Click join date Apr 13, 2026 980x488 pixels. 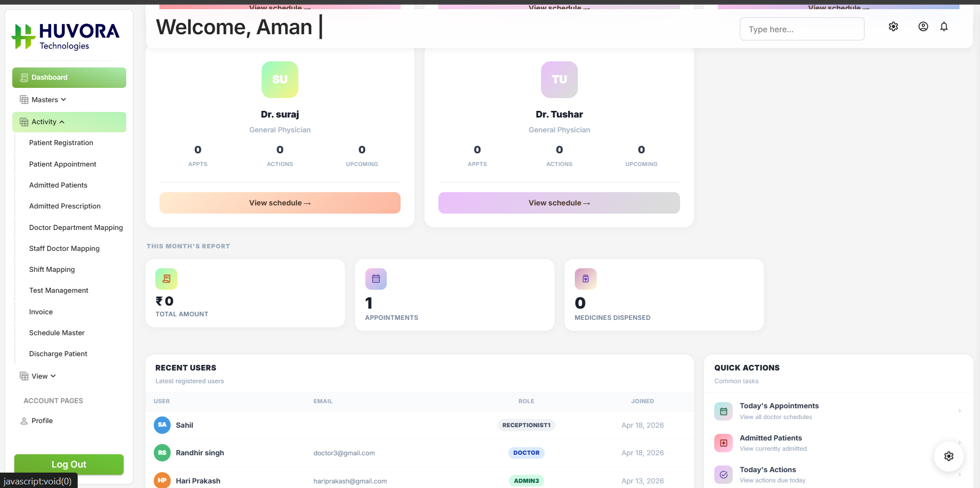[643, 481]
